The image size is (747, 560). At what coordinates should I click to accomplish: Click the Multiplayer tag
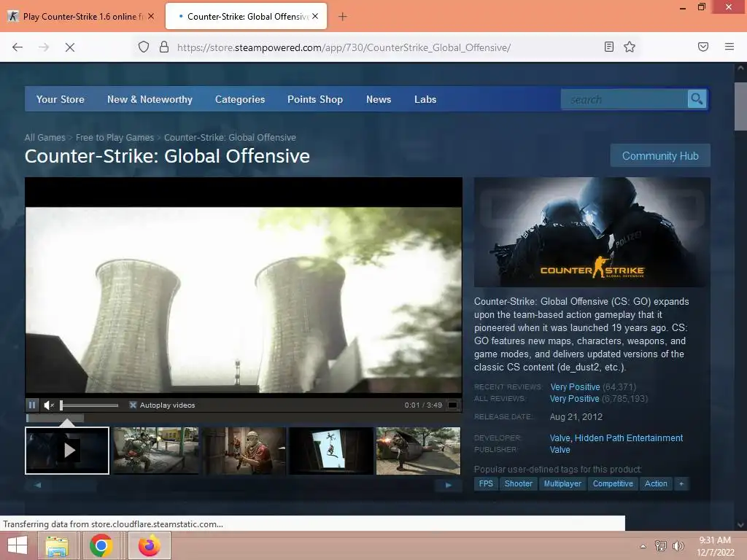coord(562,484)
